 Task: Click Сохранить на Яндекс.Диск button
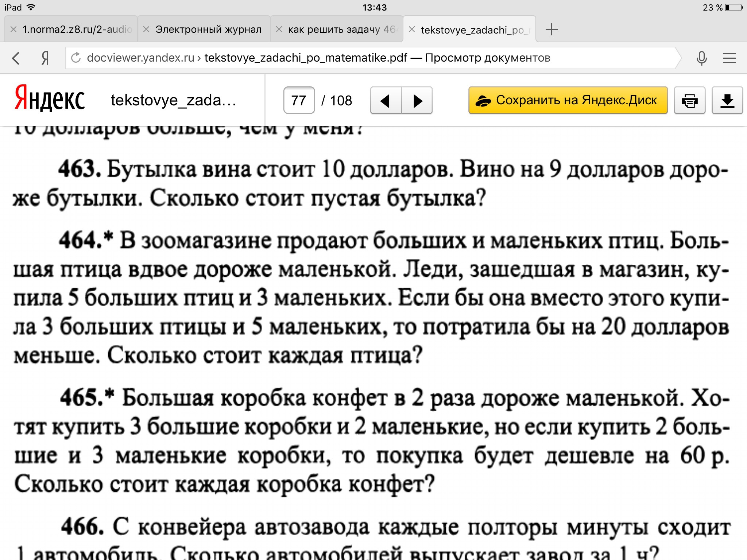(x=568, y=101)
